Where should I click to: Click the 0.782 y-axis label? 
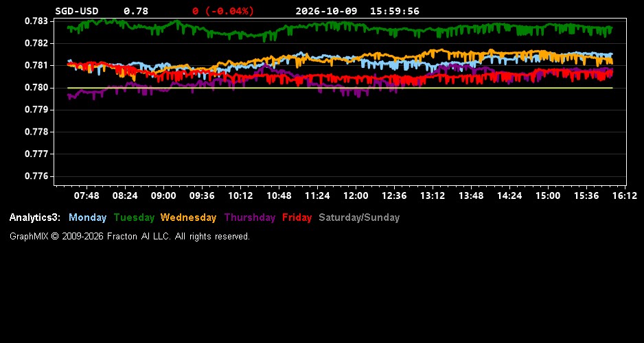click(x=36, y=43)
